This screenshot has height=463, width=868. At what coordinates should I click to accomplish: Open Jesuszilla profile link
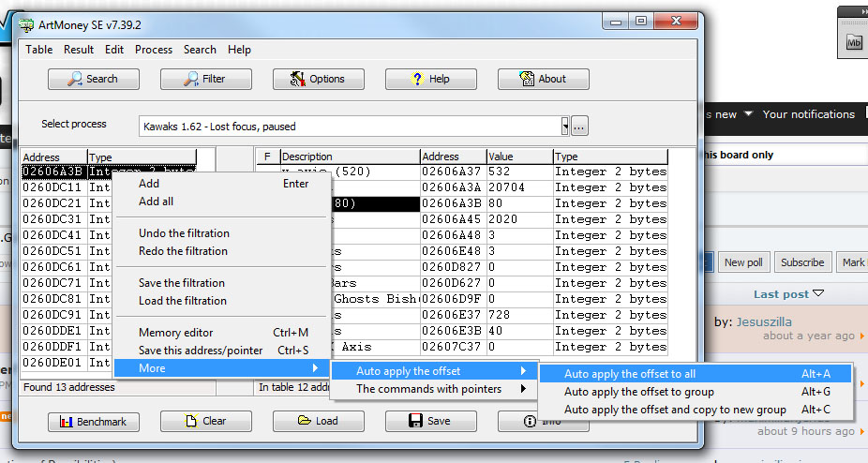tap(764, 321)
